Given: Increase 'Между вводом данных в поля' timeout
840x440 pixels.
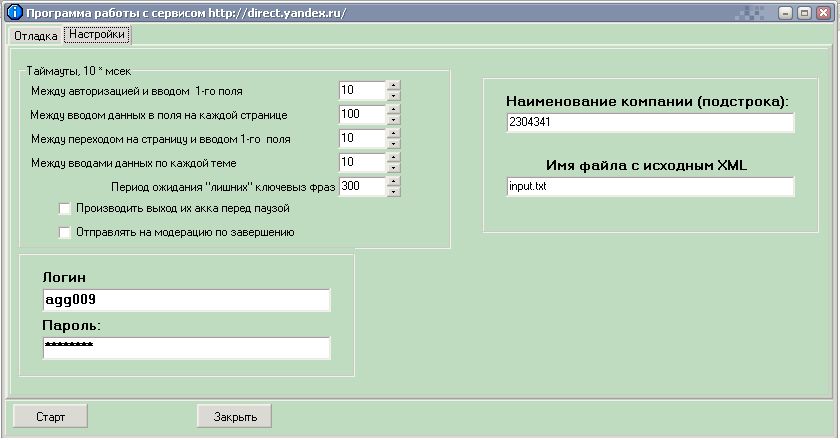Looking at the screenshot, I should (x=394, y=109).
